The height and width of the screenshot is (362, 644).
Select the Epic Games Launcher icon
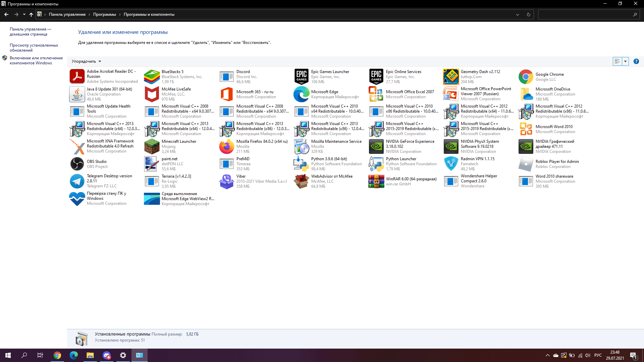pyautogui.click(x=301, y=77)
